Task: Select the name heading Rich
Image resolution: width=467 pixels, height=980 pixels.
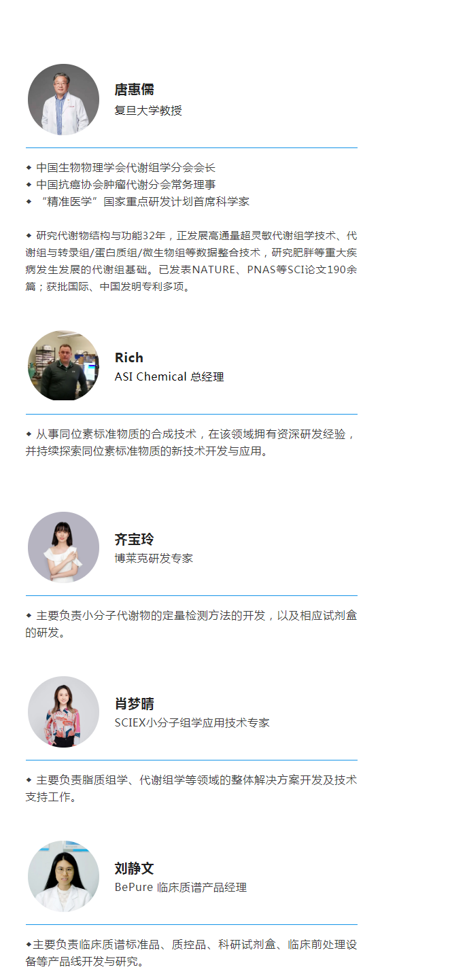Action: 129,357
